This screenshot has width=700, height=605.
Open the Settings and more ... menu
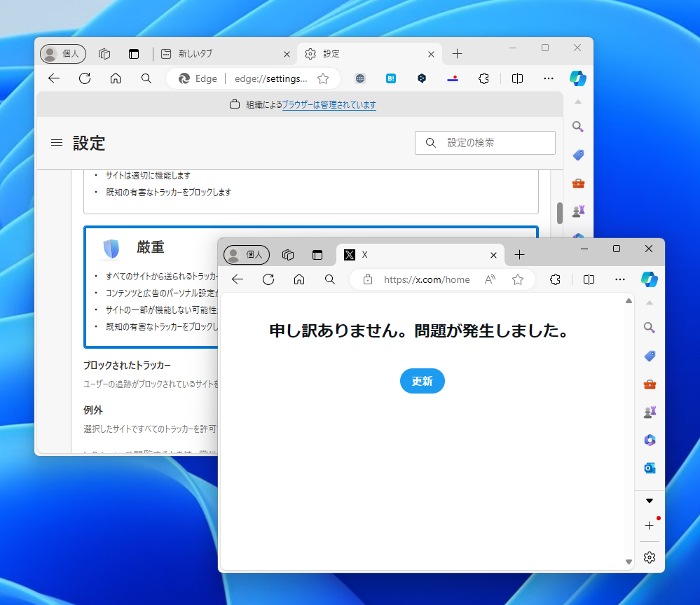(x=619, y=279)
